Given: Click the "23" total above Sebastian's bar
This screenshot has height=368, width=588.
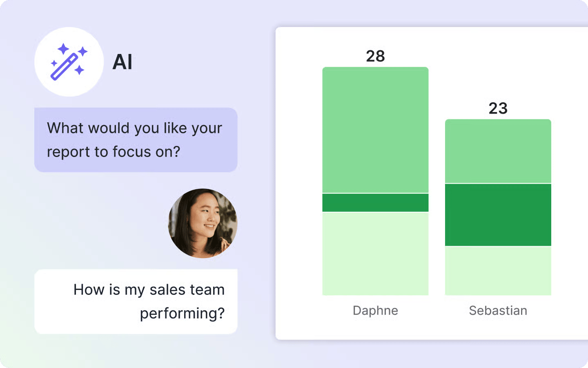Looking at the screenshot, I should 498,108.
